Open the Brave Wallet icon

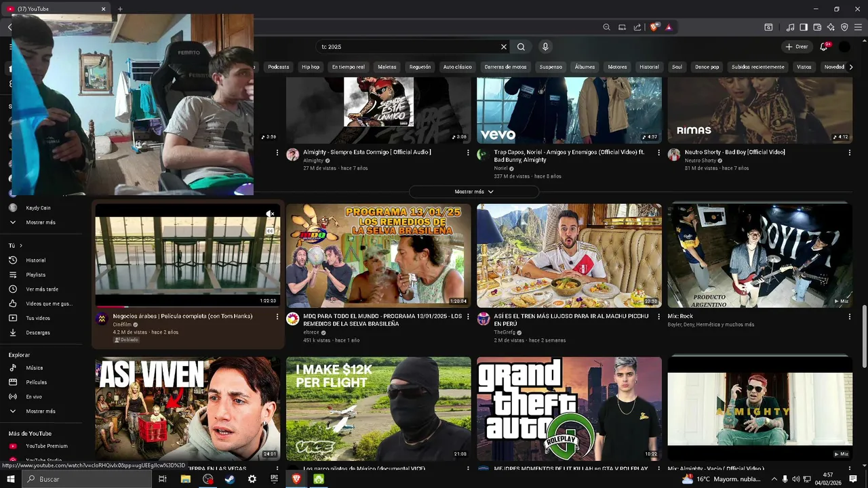click(x=817, y=27)
